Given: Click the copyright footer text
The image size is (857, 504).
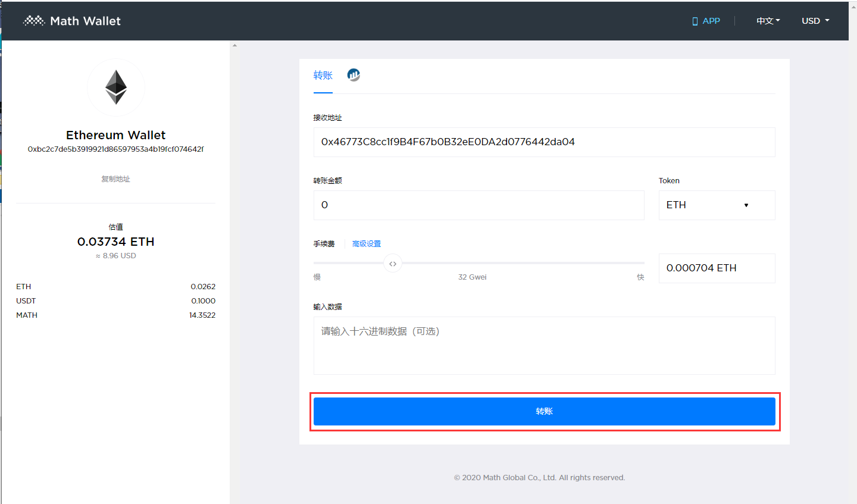Looking at the screenshot, I should tap(539, 478).
